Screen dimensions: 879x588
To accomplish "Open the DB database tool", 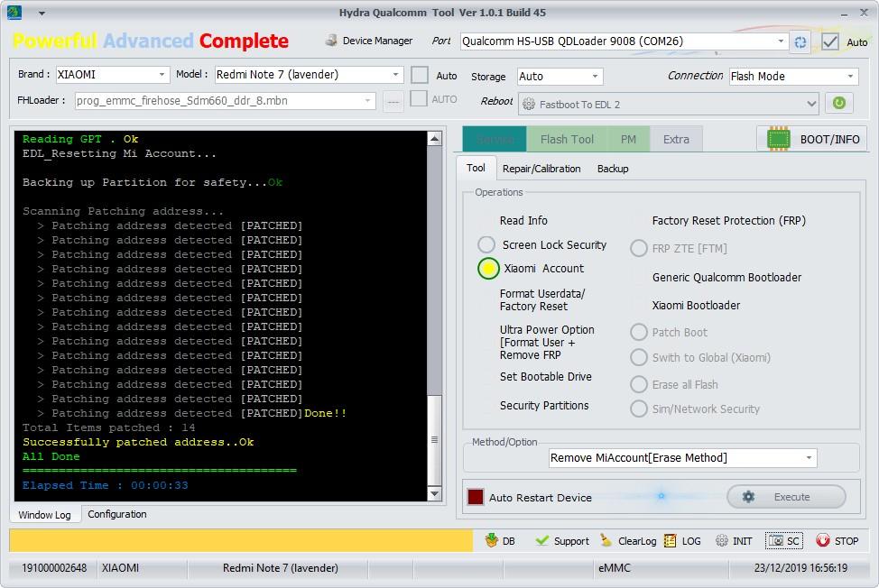I will (499, 541).
